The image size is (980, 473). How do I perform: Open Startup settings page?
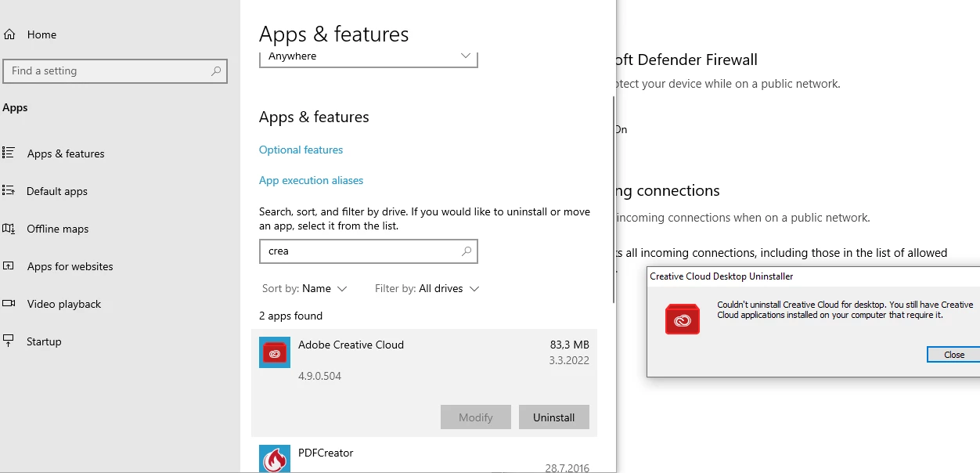44,341
